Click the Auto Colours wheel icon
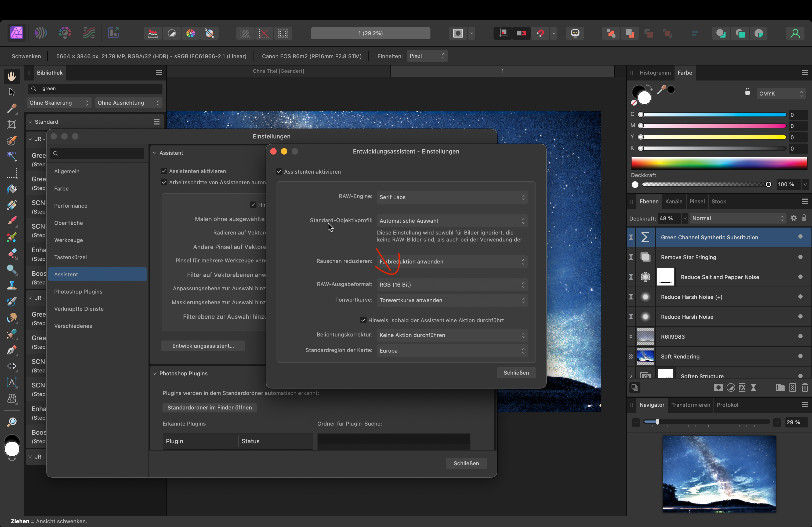Image resolution: width=812 pixels, height=527 pixels. point(190,33)
